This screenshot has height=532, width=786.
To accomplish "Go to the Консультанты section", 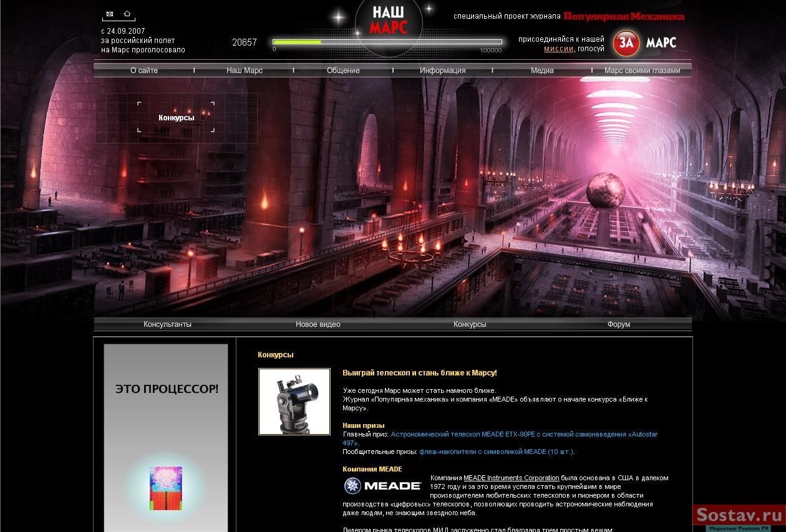I will (x=168, y=324).
